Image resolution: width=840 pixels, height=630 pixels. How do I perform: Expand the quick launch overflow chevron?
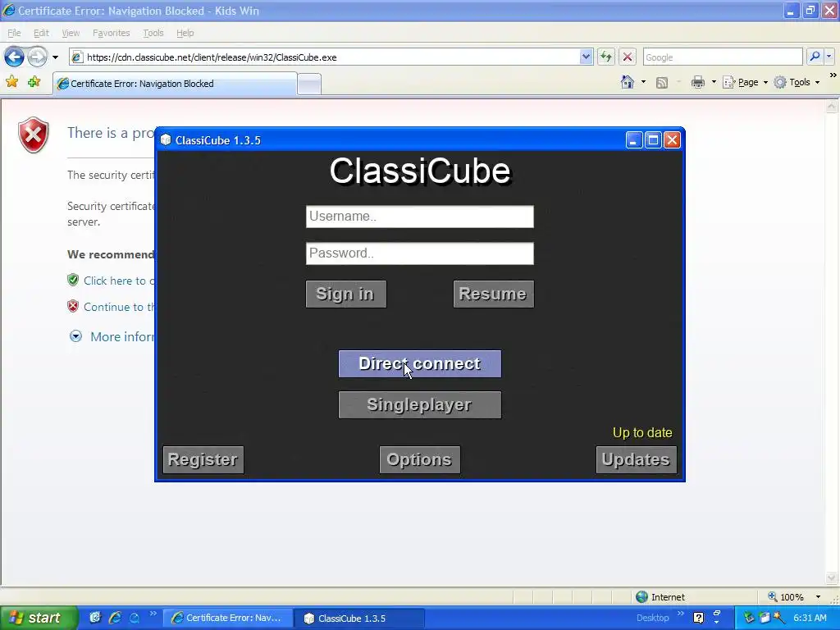click(x=153, y=614)
